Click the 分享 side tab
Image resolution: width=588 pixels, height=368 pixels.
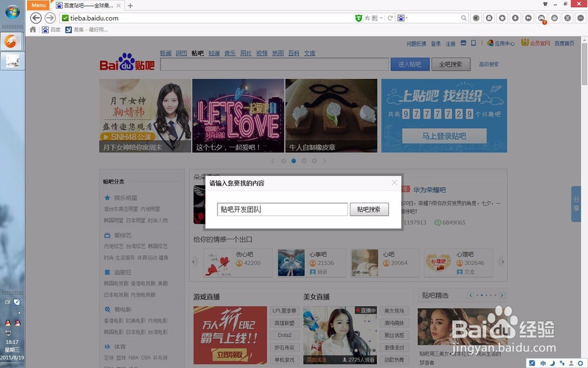pos(576,204)
